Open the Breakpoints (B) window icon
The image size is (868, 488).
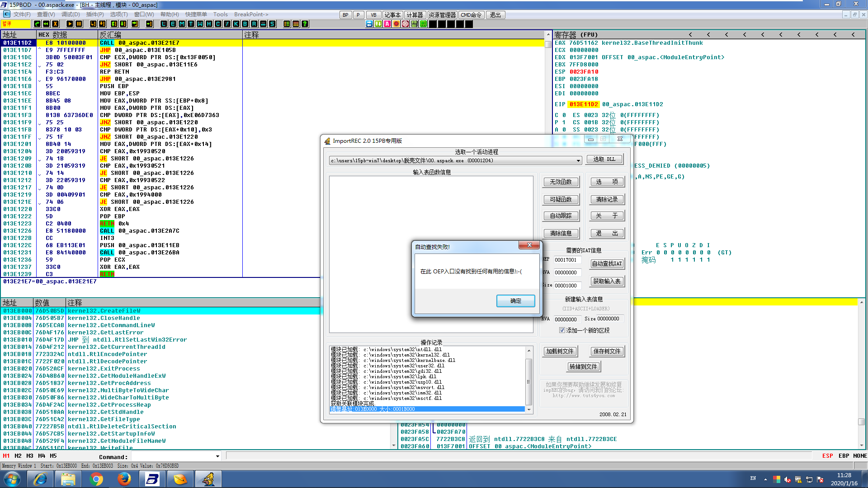245,24
